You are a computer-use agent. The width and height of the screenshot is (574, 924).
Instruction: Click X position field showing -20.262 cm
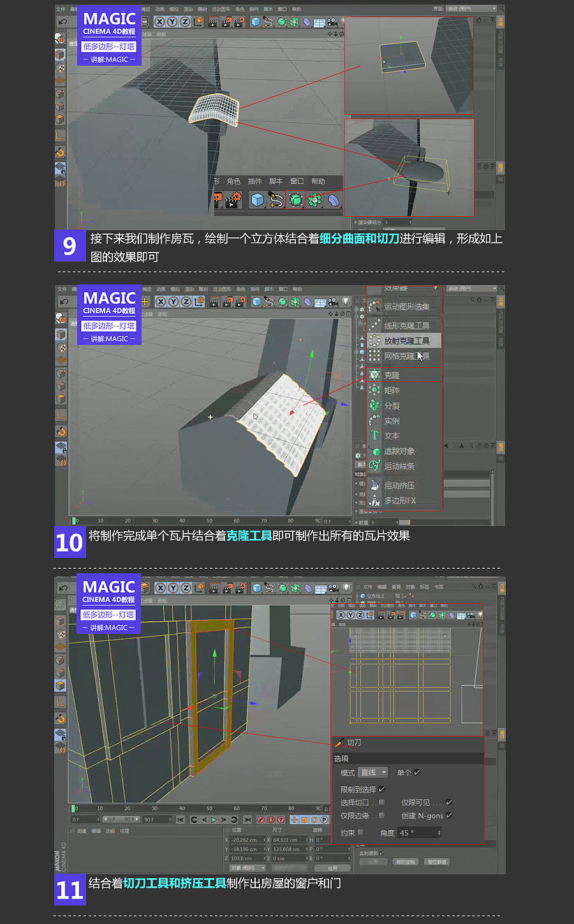click(x=246, y=840)
